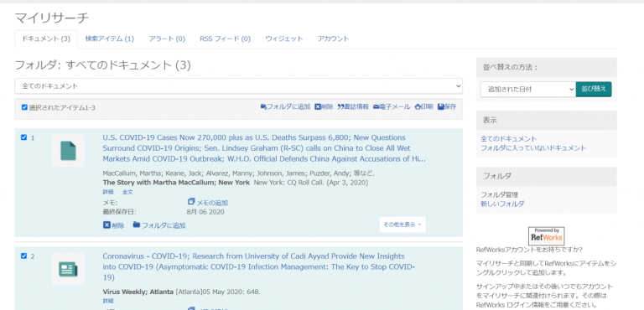
Task: Click フォルダに入っていないドキュメント link
Action: [x=533, y=147]
